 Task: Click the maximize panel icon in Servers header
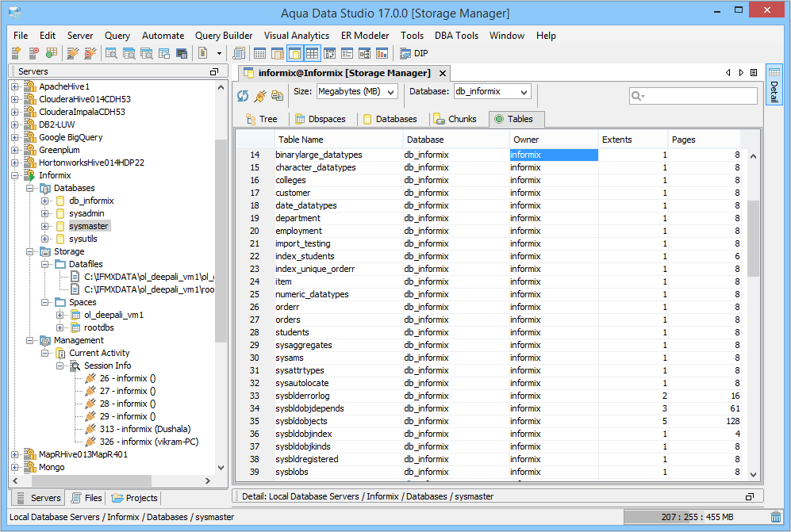(x=214, y=71)
